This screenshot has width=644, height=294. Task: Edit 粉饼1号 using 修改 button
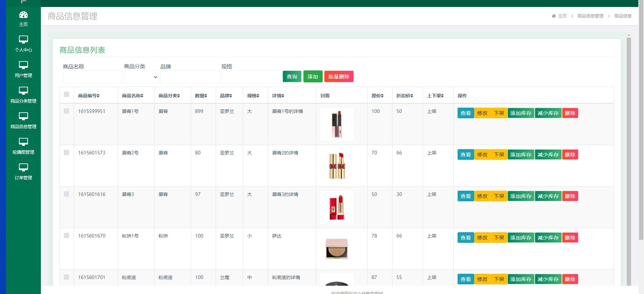pos(483,238)
